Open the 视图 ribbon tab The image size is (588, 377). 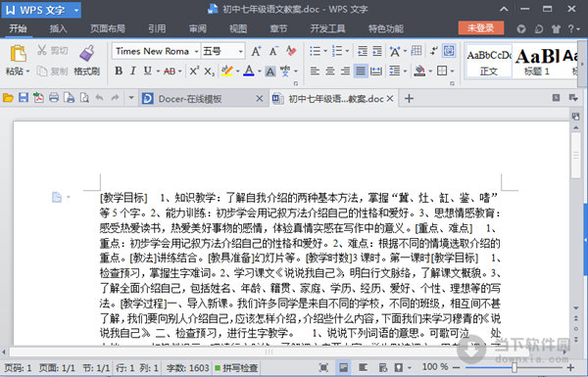pyautogui.click(x=238, y=28)
